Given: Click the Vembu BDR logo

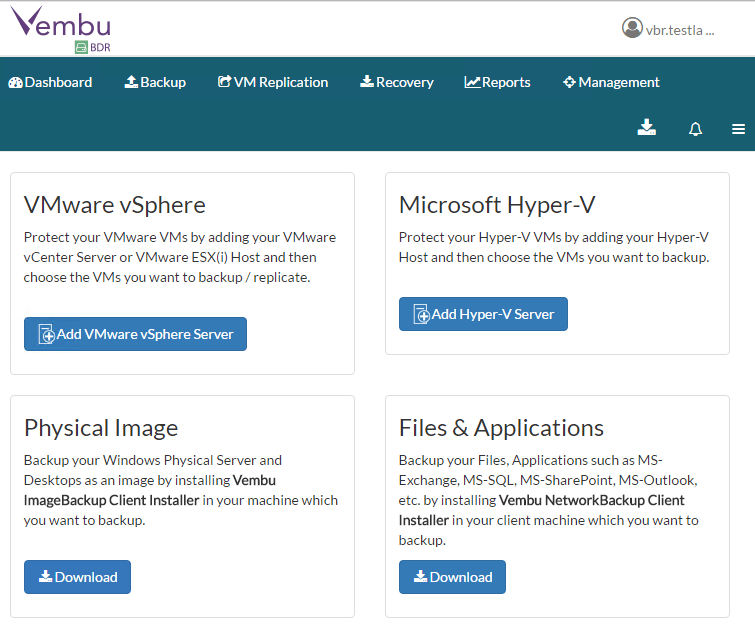Looking at the screenshot, I should (x=61, y=28).
